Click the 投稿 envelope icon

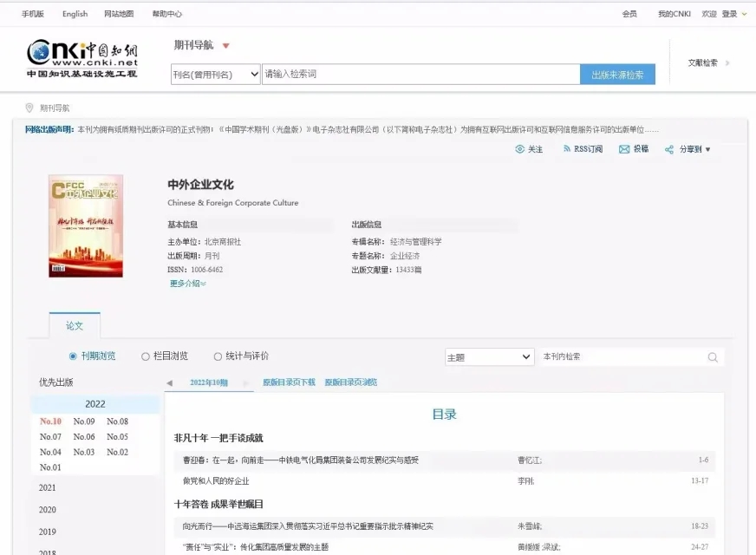[624, 149]
